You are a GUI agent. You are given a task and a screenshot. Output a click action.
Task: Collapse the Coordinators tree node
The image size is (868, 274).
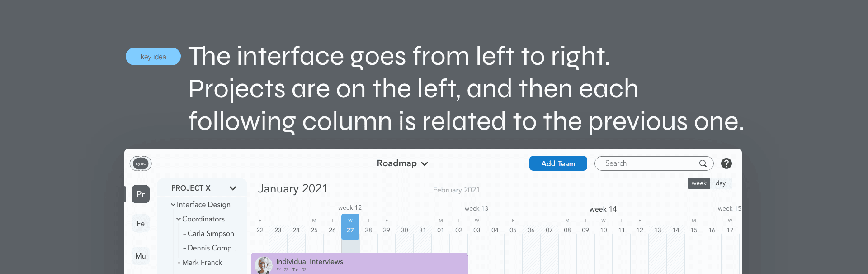179,219
